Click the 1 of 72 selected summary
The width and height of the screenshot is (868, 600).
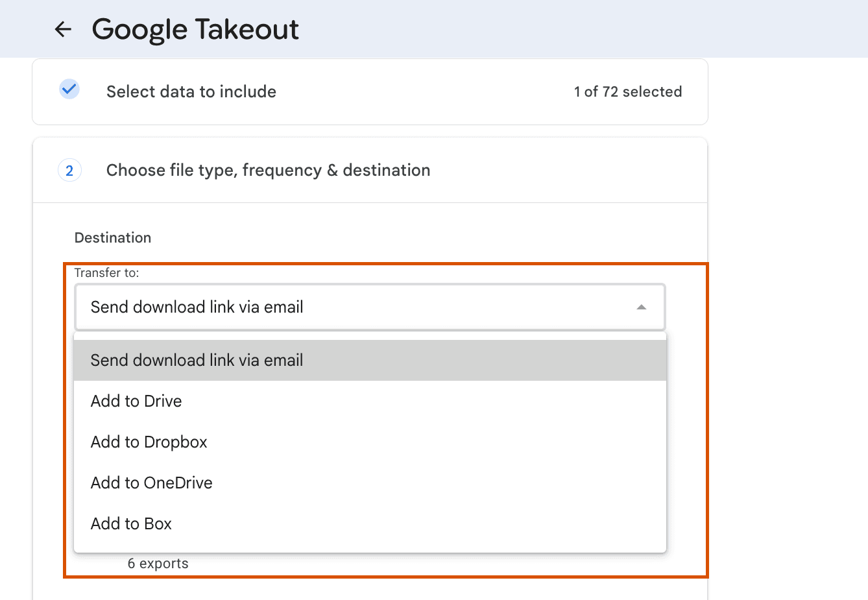click(627, 92)
